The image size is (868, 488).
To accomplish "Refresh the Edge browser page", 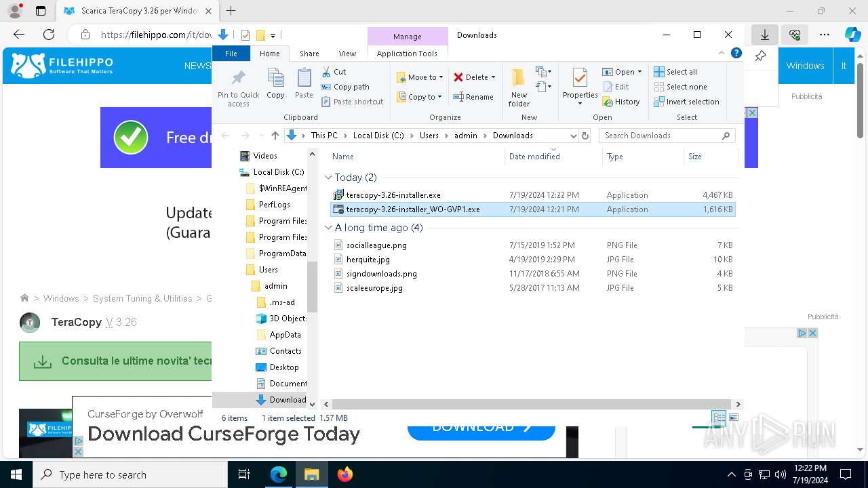I will (x=49, y=35).
